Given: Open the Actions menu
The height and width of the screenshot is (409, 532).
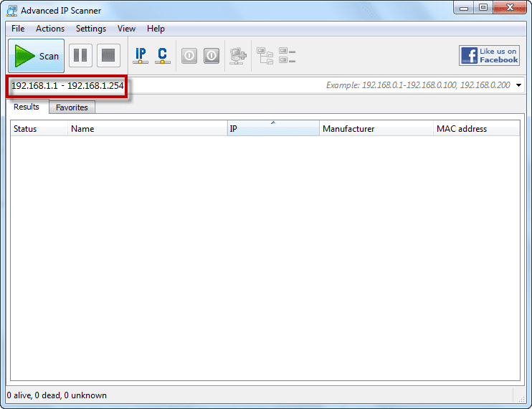Looking at the screenshot, I should tap(50, 29).
